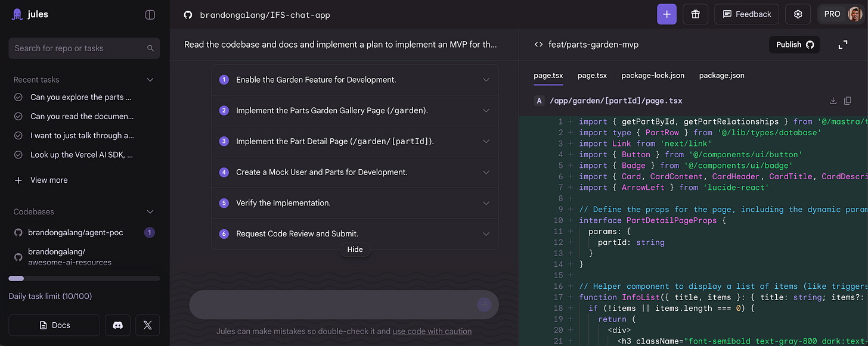
Task: Click the /app/garden/[partId]/page.tsx file path
Action: pyautogui.click(x=616, y=101)
